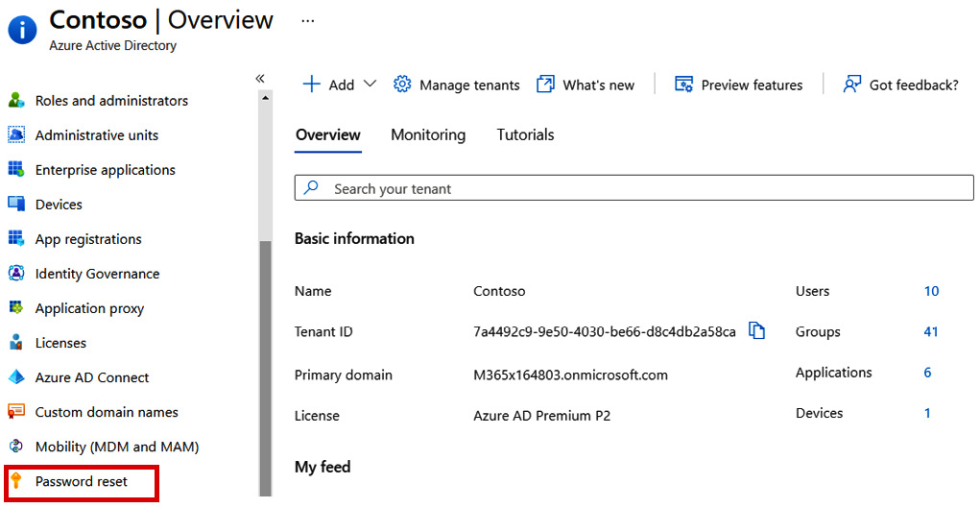Open Password reset in sidebar
The height and width of the screenshot is (508, 980).
[82, 481]
